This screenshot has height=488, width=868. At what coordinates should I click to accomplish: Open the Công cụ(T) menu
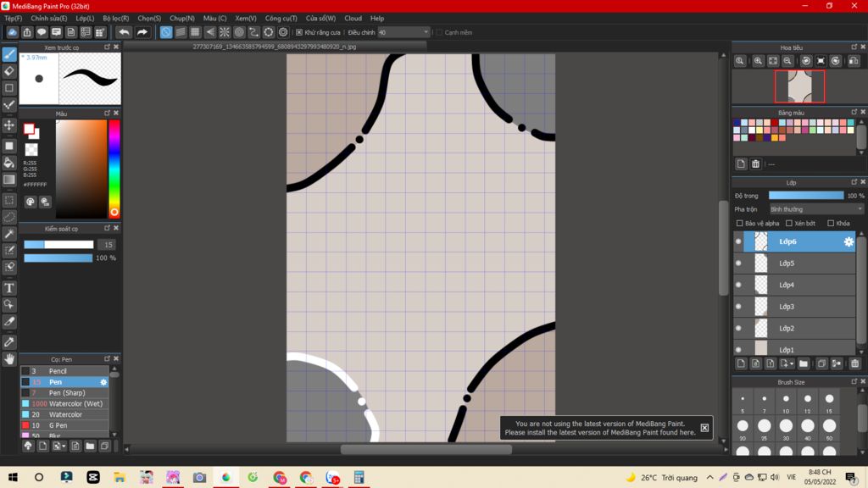pyautogui.click(x=281, y=19)
